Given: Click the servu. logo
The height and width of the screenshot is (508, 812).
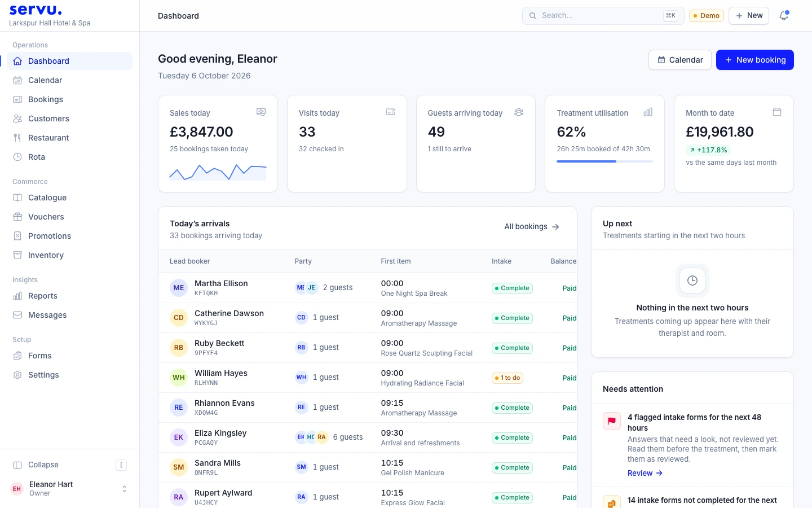Looking at the screenshot, I should coord(36,10).
